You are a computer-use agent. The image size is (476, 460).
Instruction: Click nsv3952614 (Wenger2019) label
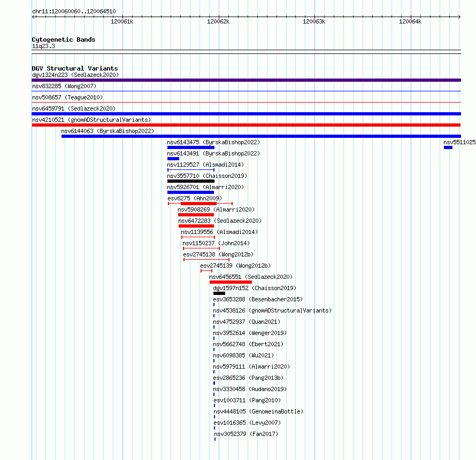250,333
